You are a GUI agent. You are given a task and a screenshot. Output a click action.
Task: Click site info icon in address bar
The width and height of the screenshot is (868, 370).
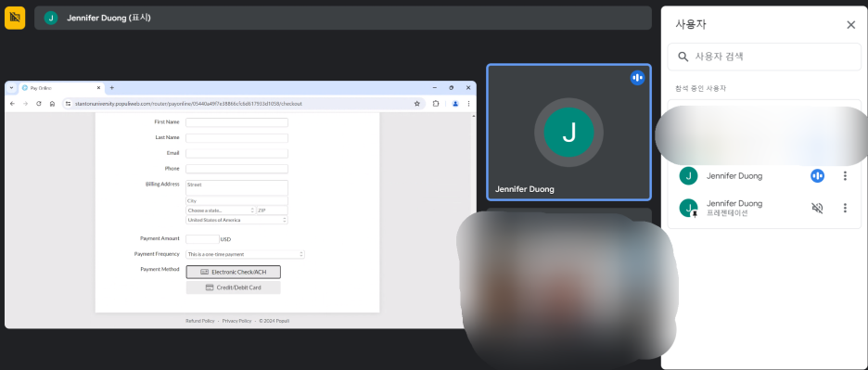tap(68, 104)
